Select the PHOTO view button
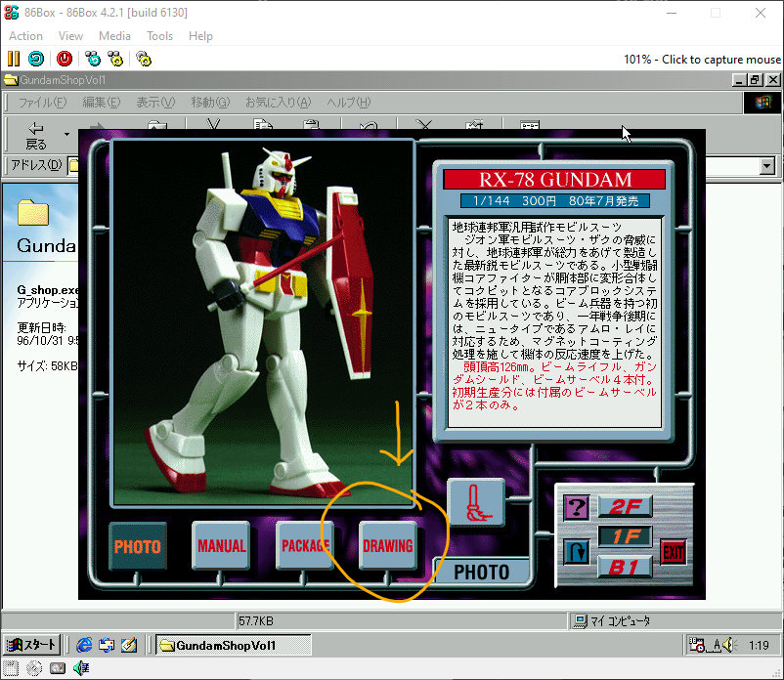This screenshot has height=680, width=784. 138,545
